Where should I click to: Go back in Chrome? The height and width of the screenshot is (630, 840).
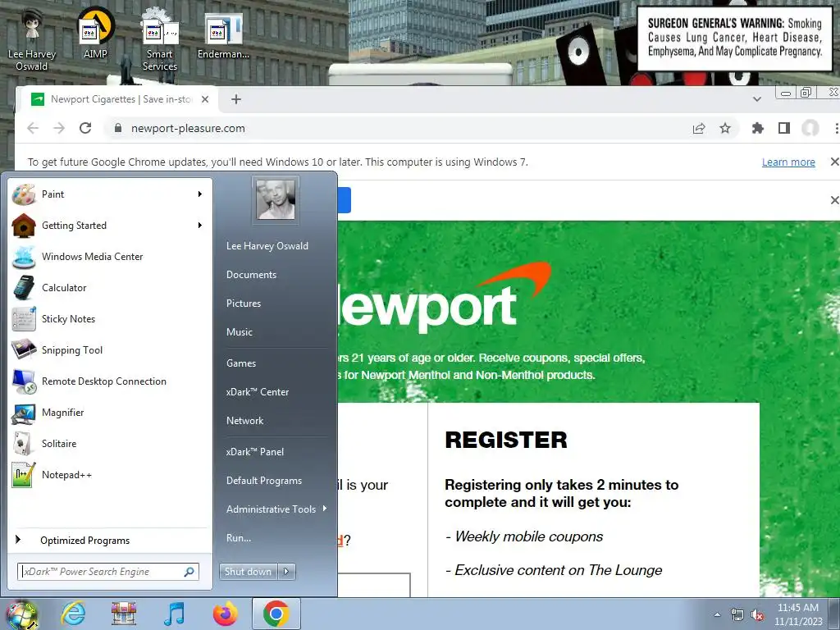pos(33,128)
